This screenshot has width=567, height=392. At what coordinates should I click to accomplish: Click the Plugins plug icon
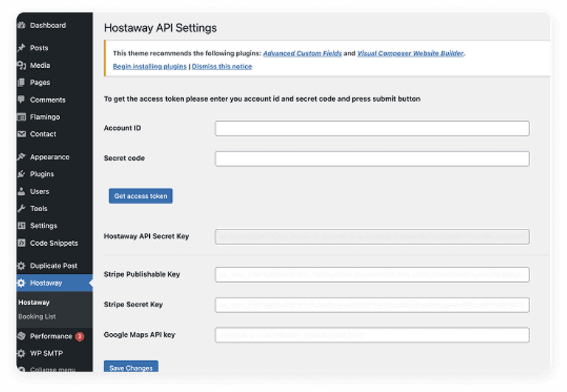tap(21, 174)
